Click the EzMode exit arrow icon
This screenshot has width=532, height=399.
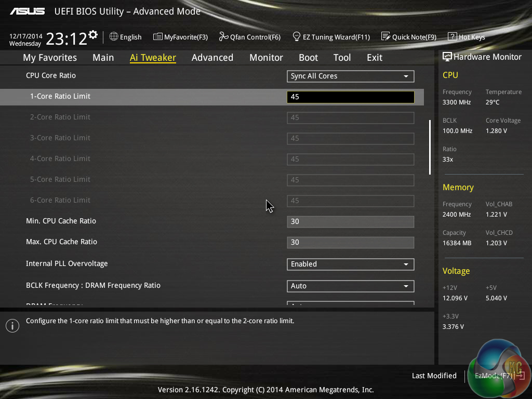521,375
